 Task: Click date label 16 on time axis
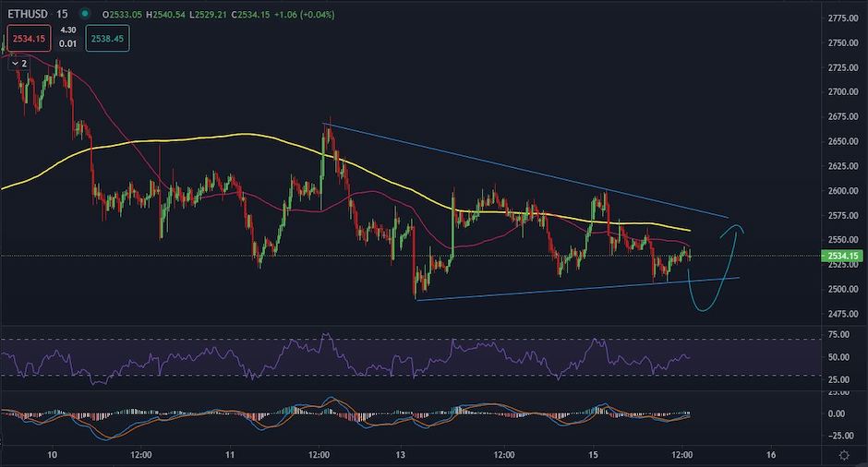tap(770, 455)
